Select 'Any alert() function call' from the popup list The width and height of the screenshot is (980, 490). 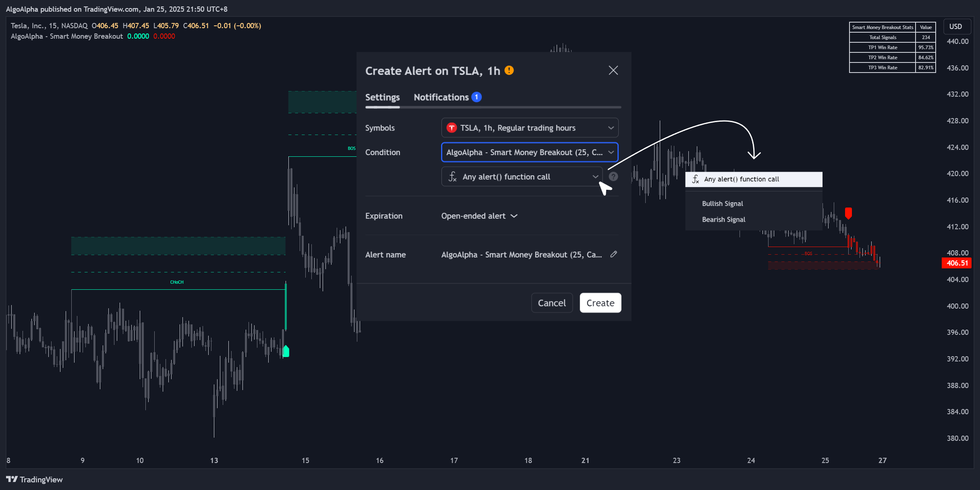pyautogui.click(x=754, y=179)
